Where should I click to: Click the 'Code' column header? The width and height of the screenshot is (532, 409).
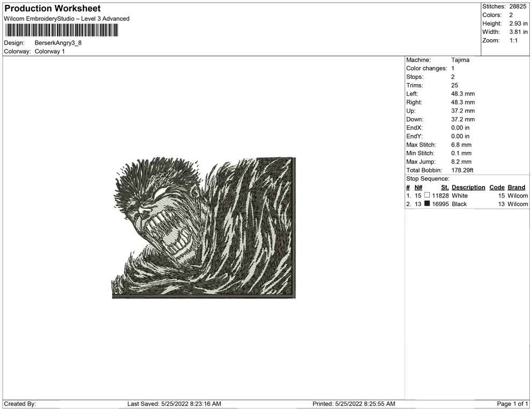(497, 187)
